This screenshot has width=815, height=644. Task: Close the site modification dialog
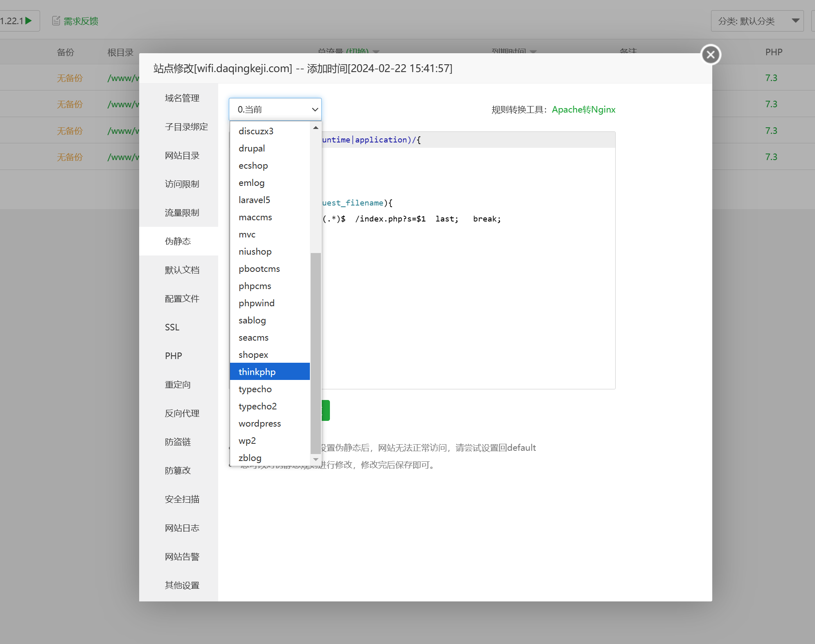711,54
